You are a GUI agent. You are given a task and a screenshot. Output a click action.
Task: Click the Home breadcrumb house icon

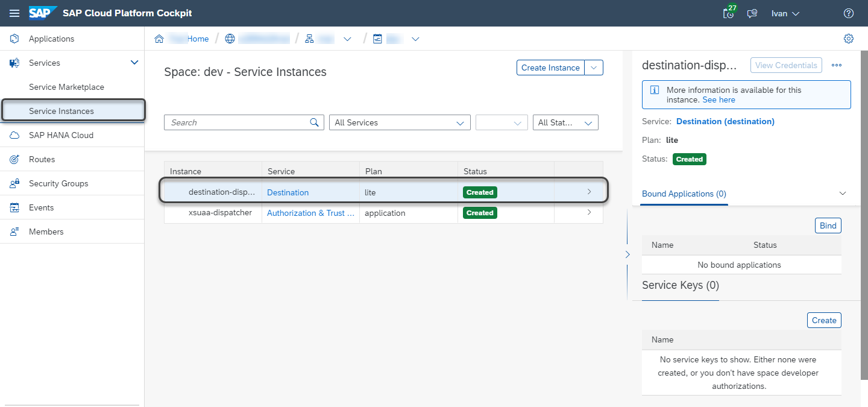[x=159, y=39]
